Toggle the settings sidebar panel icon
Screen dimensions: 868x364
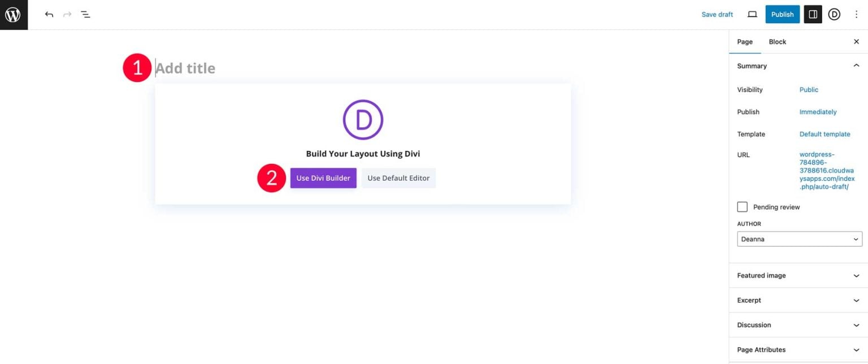(x=813, y=14)
